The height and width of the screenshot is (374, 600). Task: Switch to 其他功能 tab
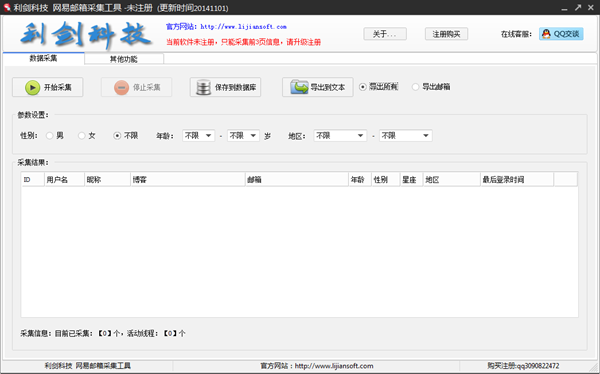[x=124, y=59]
